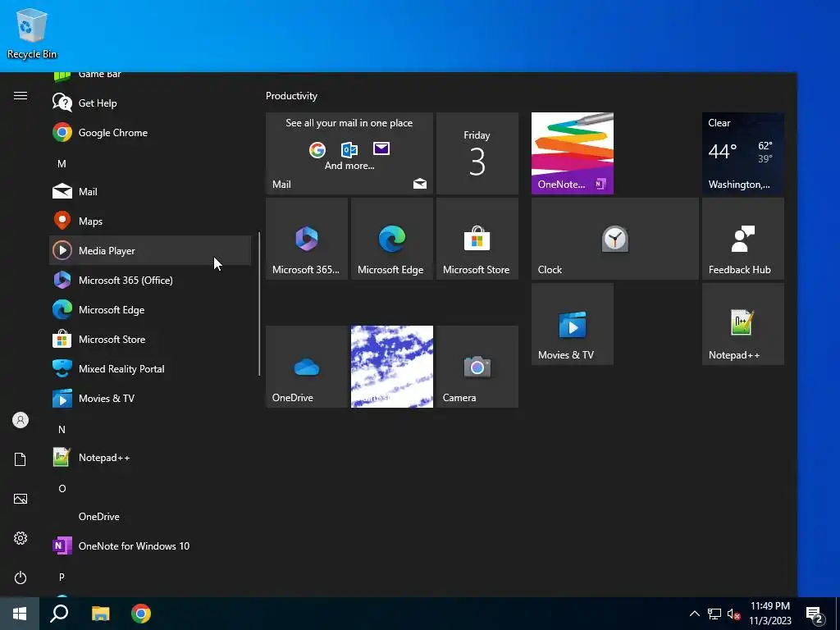Open the Microsoft Store tile
Image resolution: width=840 pixels, height=630 pixels.
coord(477,239)
